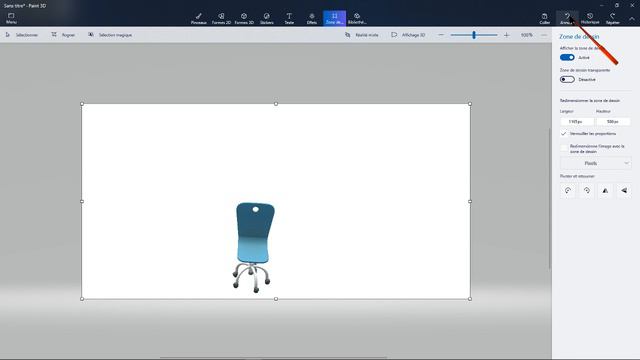Image resolution: width=640 pixels, height=360 pixels.
Task: Open the Menu button
Action: pyautogui.click(x=11, y=18)
